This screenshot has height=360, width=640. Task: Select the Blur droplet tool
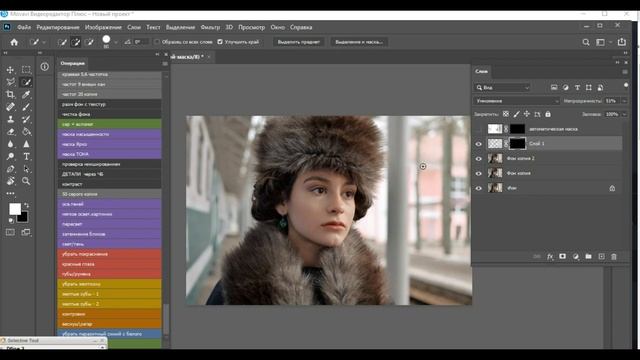click(10, 144)
